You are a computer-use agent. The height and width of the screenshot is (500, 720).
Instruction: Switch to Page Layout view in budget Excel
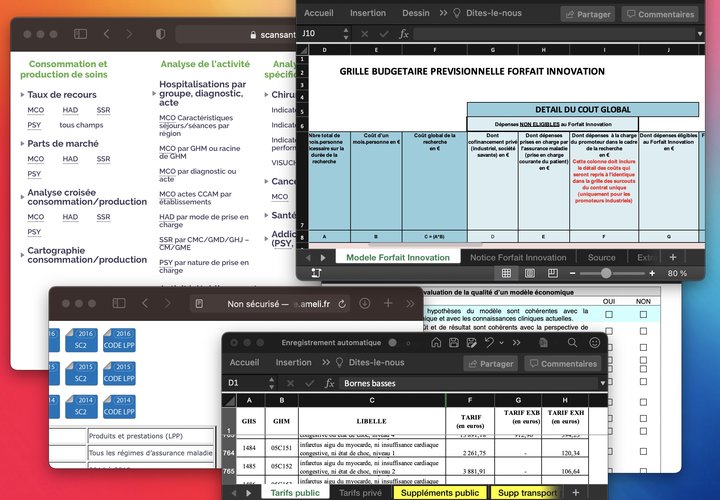click(529, 273)
